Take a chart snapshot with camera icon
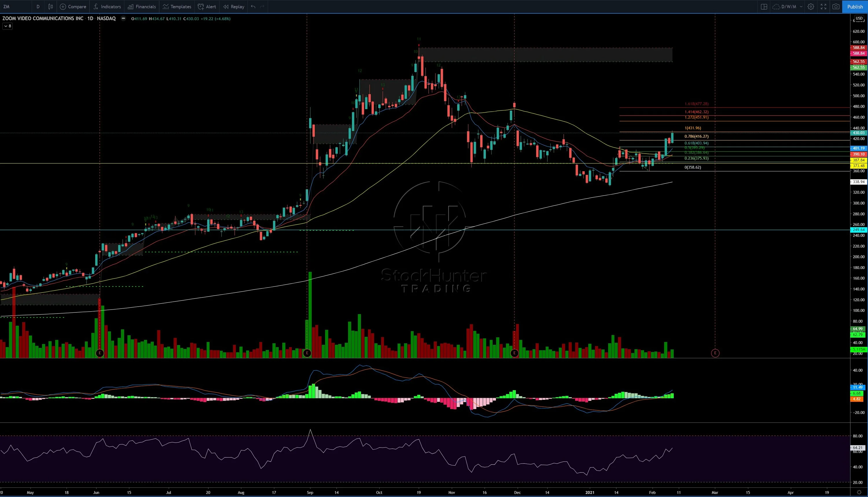This screenshot has height=497, width=868. 836,6
